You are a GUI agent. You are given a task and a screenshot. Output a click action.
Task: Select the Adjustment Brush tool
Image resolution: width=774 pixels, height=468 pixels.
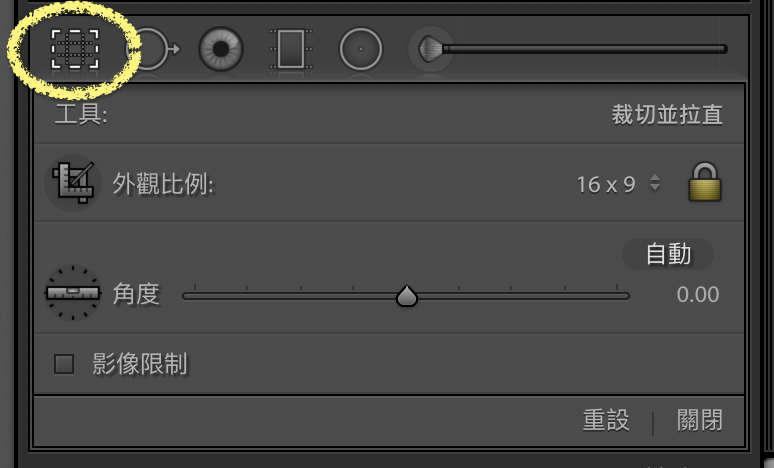click(573, 49)
